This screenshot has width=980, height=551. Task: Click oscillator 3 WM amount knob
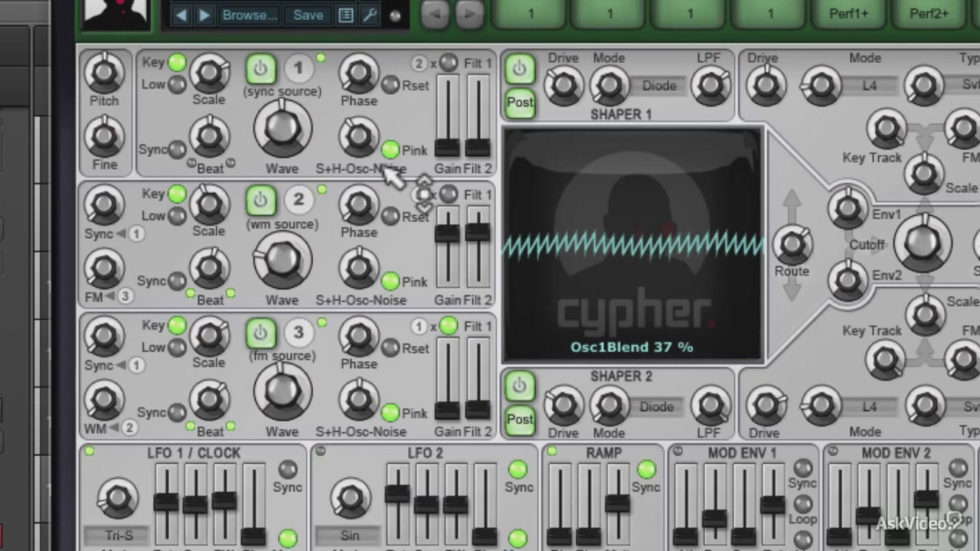click(x=104, y=400)
